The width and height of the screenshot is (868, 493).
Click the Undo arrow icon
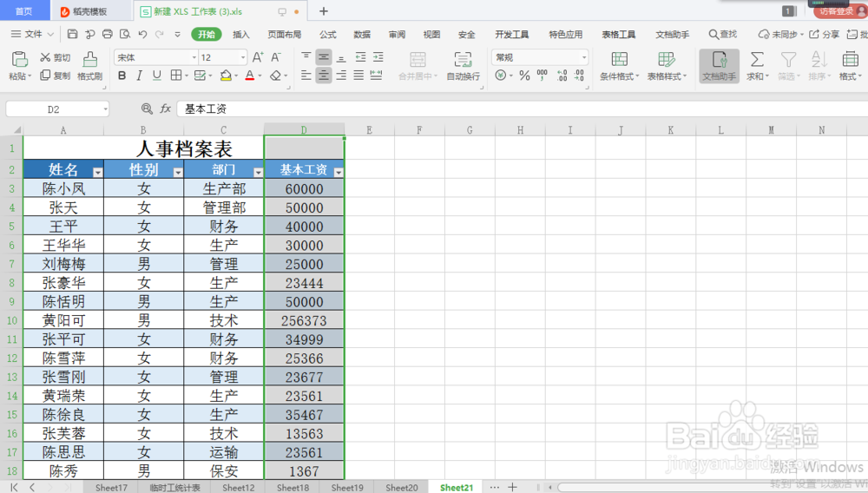pyautogui.click(x=142, y=35)
